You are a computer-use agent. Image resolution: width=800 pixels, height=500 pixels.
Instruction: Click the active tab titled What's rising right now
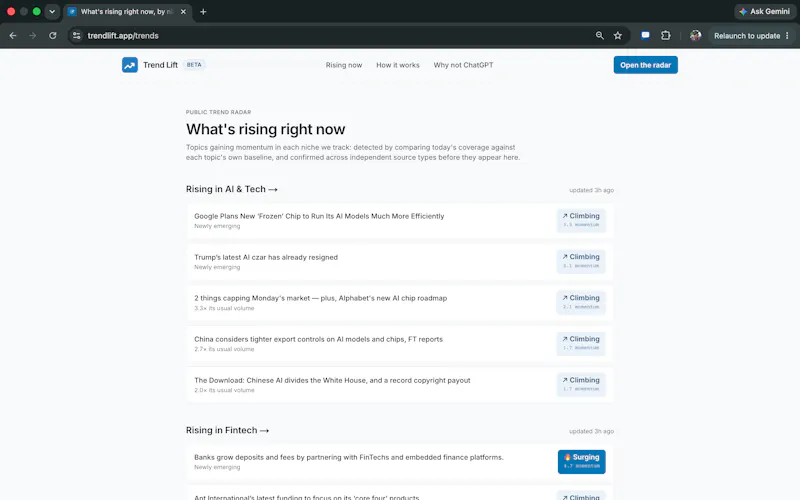(128, 12)
